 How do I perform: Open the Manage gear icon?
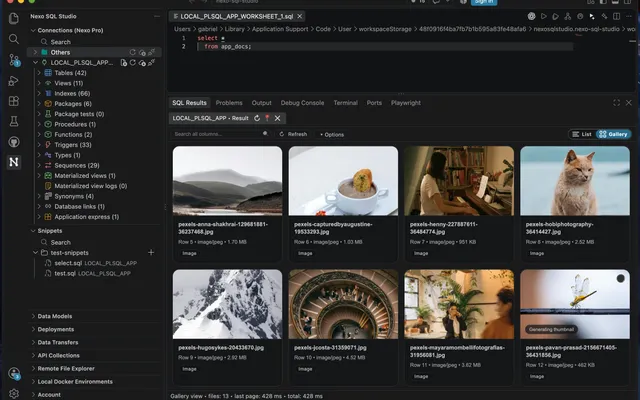13,393
